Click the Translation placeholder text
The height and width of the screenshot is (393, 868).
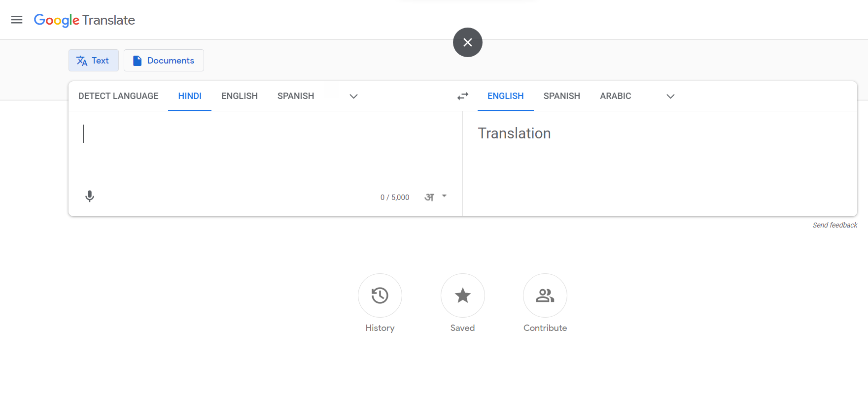pos(514,133)
